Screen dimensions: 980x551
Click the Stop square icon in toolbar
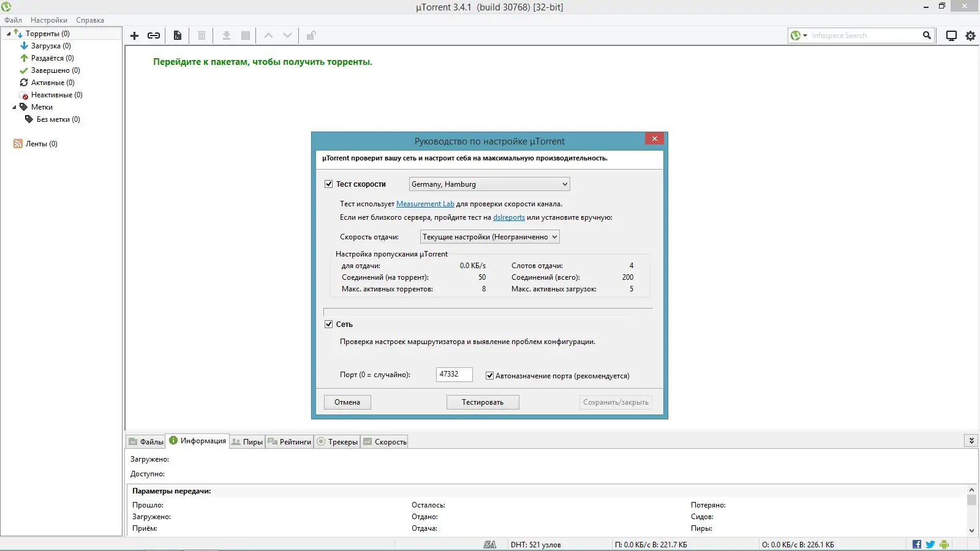click(x=246, y=36)
